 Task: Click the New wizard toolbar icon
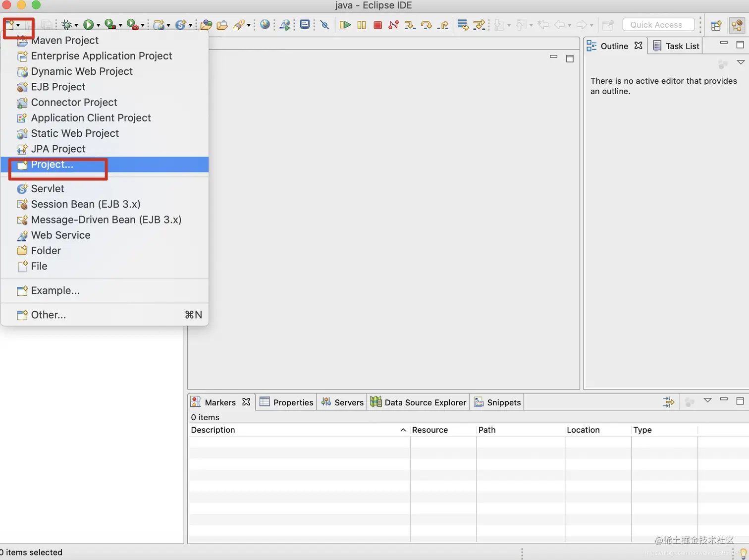(x=10, y=25)
